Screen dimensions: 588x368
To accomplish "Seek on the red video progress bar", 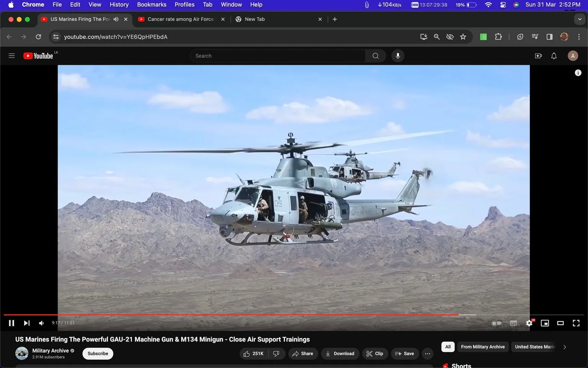I will [x=294, y=315].
